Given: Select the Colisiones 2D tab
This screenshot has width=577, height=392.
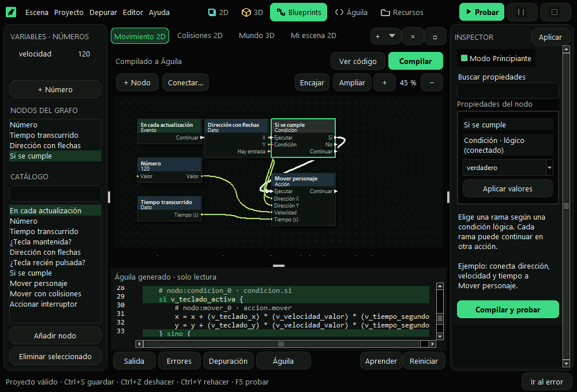Looking at the screenshot, I should (200, 36).
